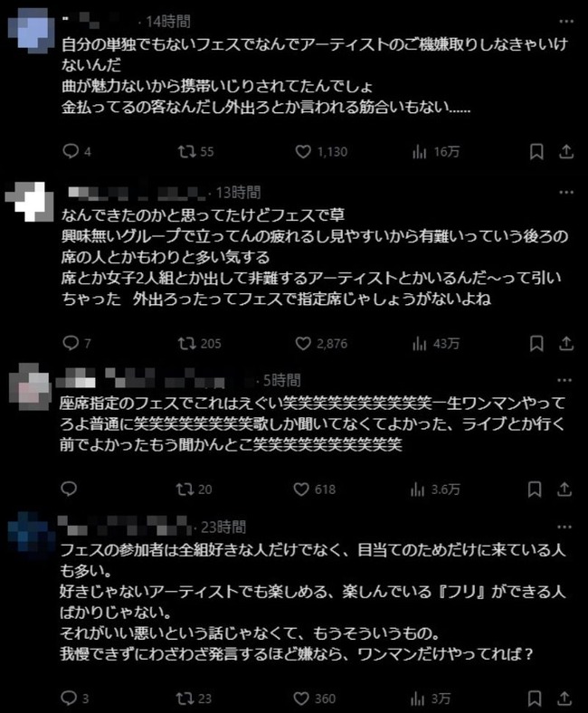Viewport: 588px width, 713px height.
Task: Reply to the post from 14時間 ago
Action: tap(71, 151)
